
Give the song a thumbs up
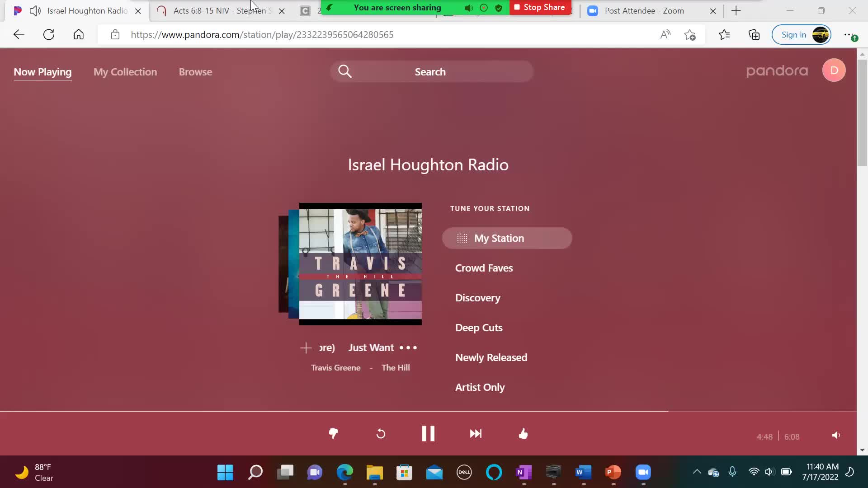click(x=523, y=434)
